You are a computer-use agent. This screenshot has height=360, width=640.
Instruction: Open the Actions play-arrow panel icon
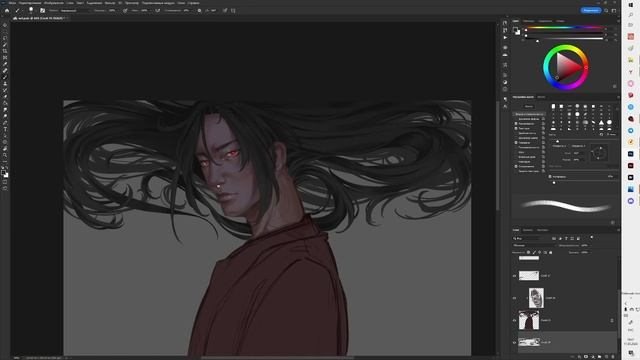pos(505,38)
